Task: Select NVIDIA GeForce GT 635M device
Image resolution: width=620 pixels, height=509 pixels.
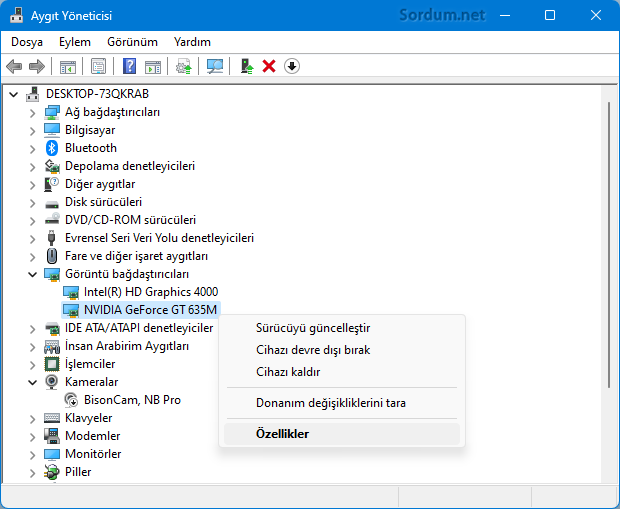Action: (x=150, y=310)
